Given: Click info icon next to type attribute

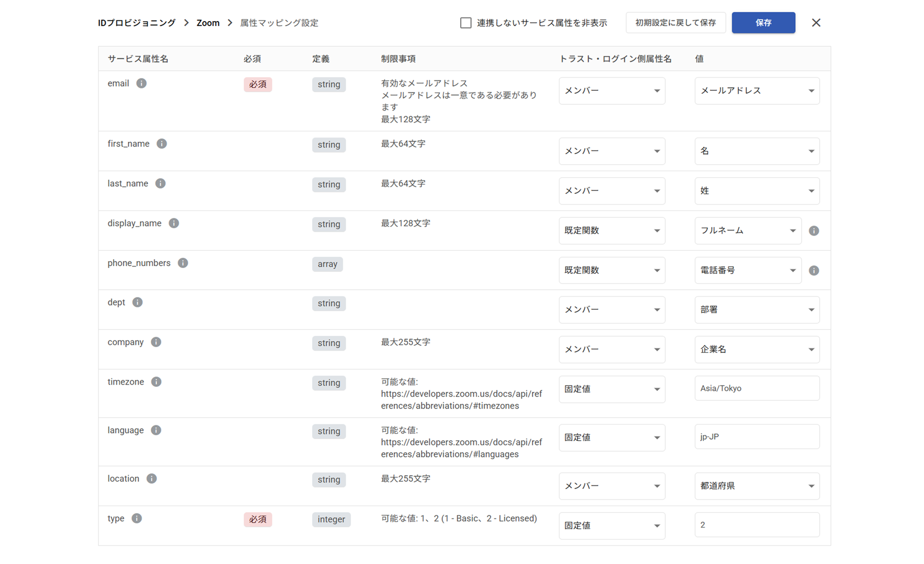Looking at the screenshot, I should click(137, 518).
